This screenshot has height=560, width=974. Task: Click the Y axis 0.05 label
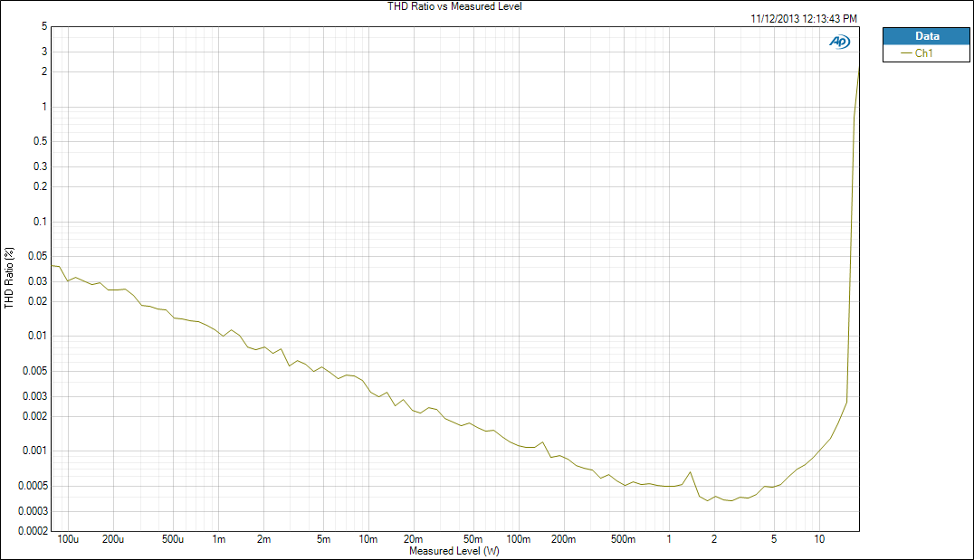tap(37, 256)
